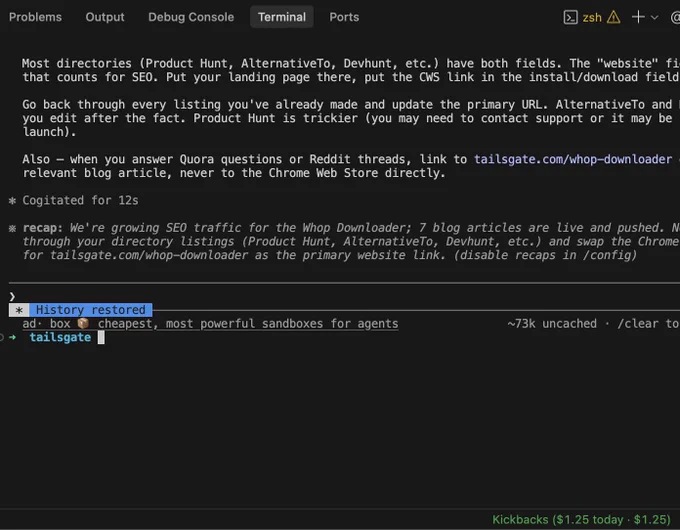Viewport: 680px width, 530px height.
Task: Click the zsh terminal name label
Action: [x=592, y=18]
